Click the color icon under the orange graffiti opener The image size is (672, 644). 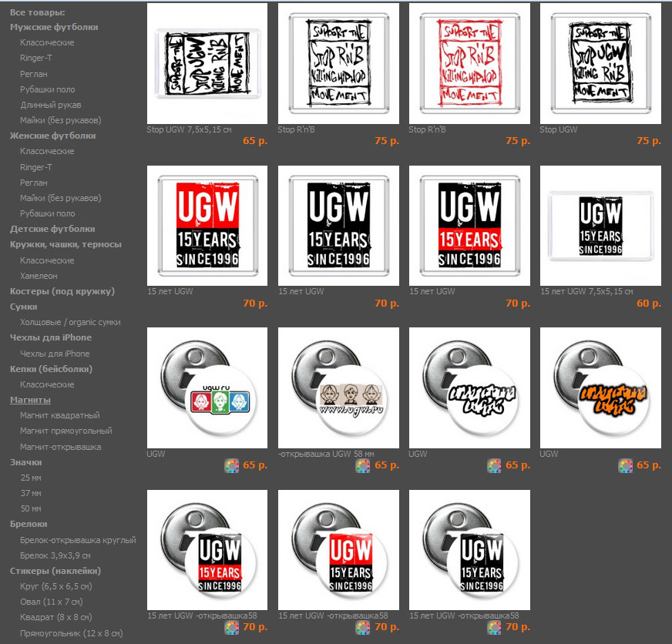(x=625, y=466)
